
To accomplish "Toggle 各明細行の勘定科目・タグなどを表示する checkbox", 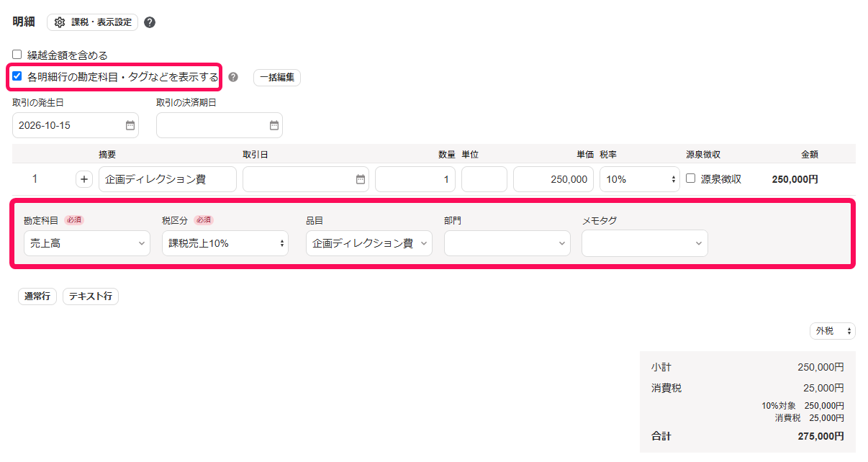I will (x=17, y=76).
